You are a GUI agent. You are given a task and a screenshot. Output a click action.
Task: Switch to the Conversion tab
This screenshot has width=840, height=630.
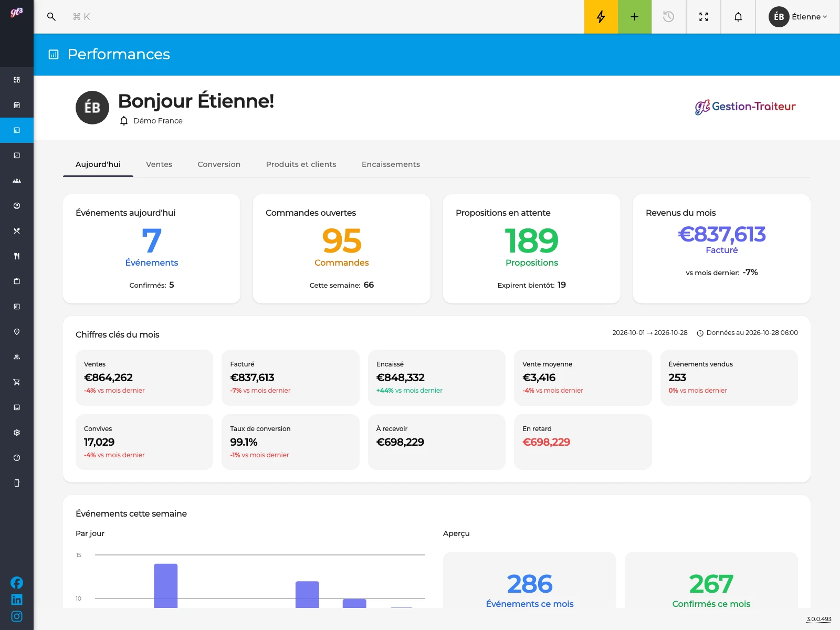219,164
